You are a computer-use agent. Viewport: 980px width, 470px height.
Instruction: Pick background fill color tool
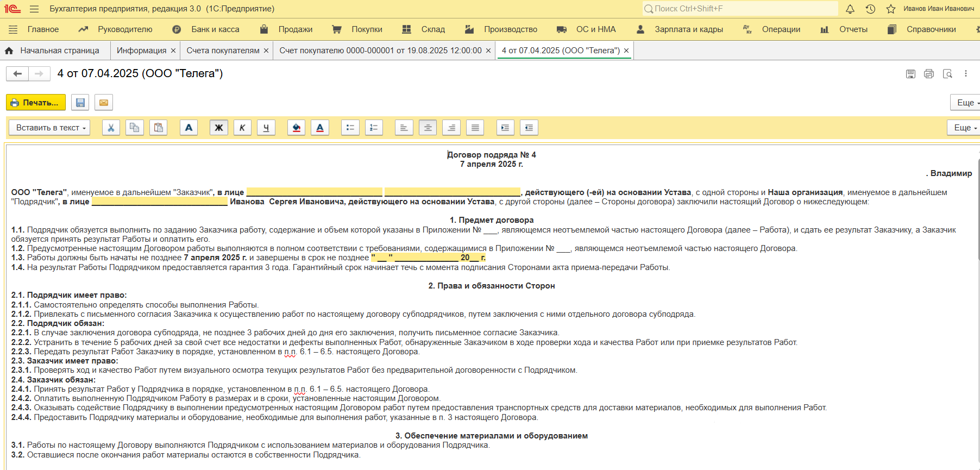coord(296,128)
